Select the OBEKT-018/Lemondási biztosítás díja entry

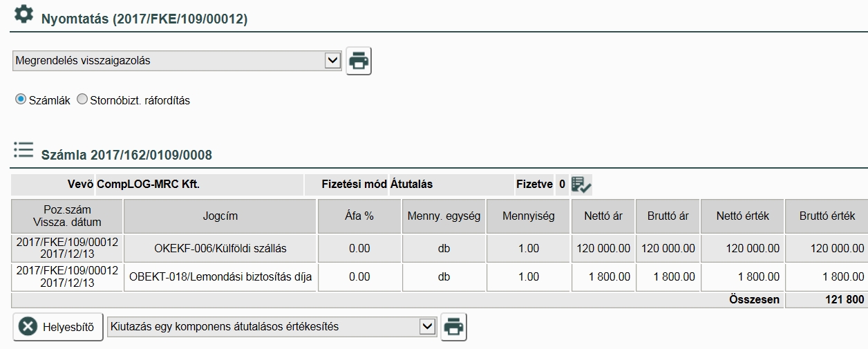pyautogui.click(x=220, y=277)
